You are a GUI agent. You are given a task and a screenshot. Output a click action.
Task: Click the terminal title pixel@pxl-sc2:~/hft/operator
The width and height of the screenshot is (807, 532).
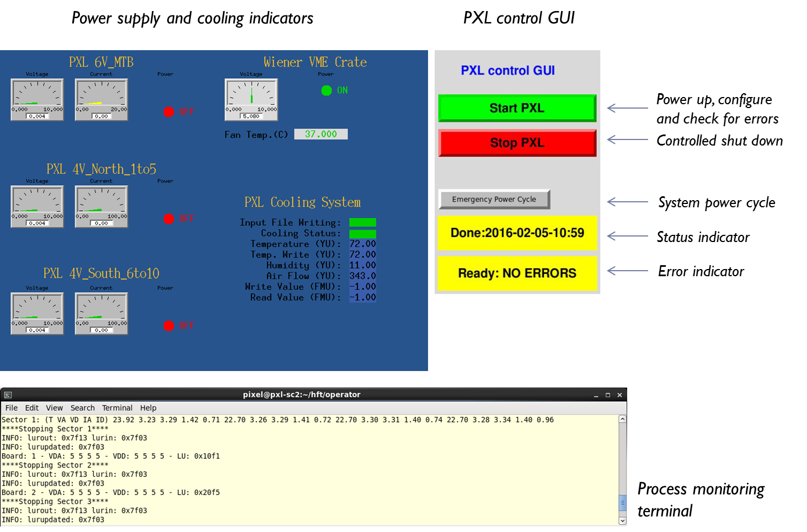pos(302,395)
